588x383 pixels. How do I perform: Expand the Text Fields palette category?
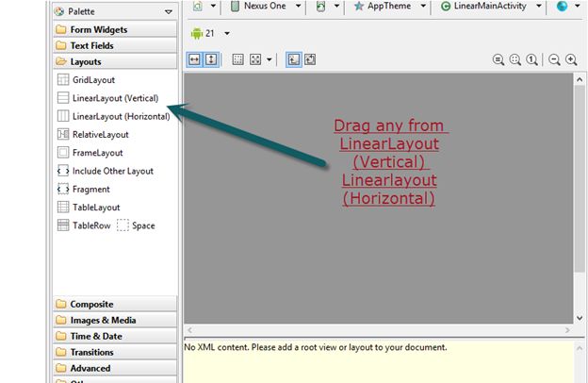coord(115,45)
